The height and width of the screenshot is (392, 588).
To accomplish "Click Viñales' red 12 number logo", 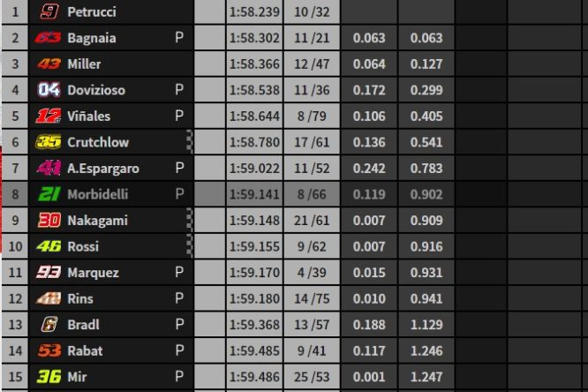I will [x=49, y=116].
